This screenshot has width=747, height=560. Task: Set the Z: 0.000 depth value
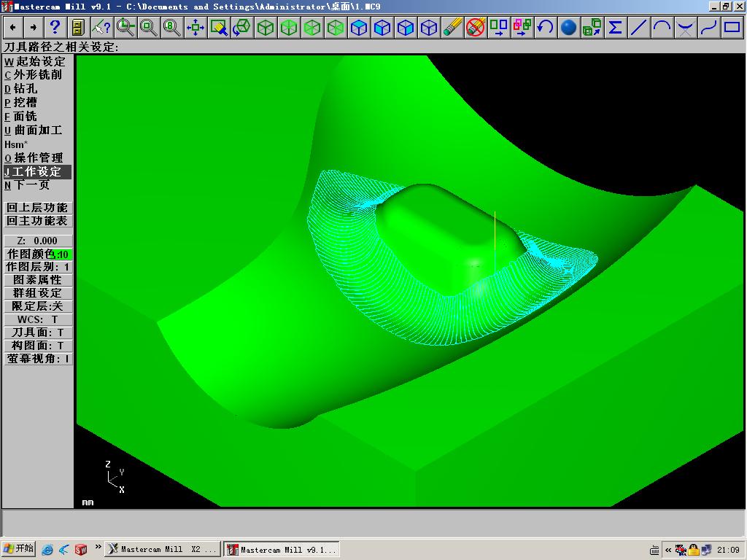38,241
